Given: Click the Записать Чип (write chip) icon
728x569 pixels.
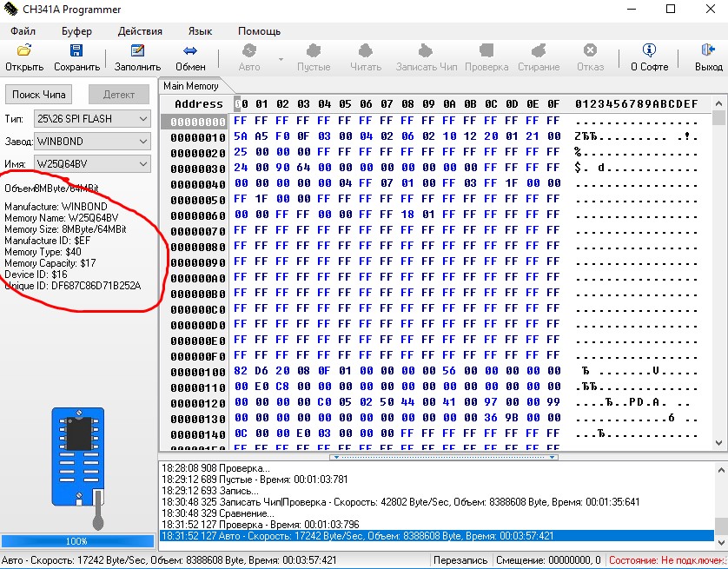Looking at the screenshot, I should pyautogui.click(x=426, y=50).
